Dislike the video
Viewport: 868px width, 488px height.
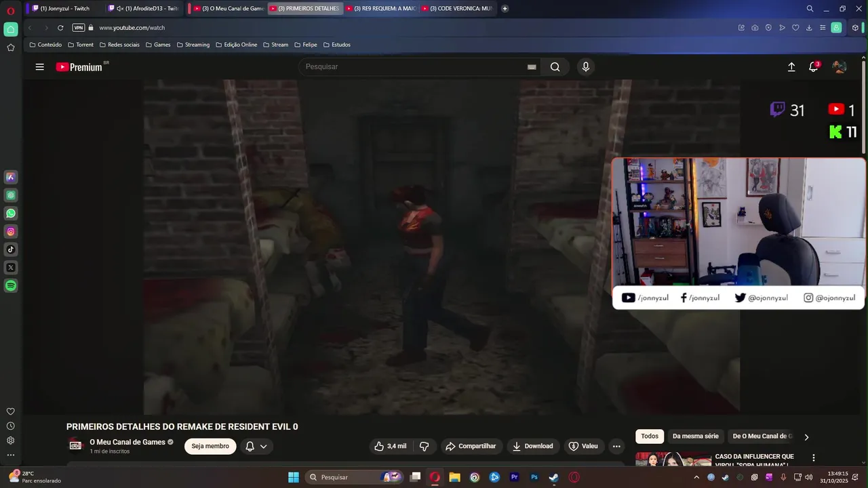425,446
